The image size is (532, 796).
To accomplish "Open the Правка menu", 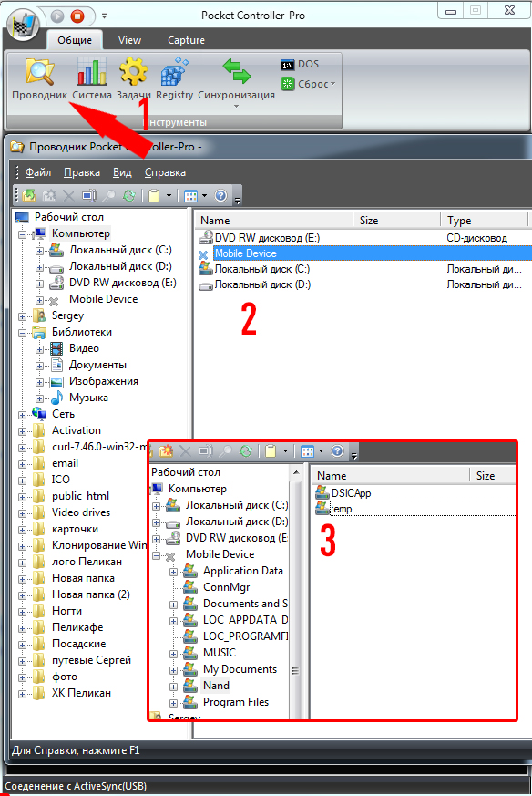I will tap(82, 172).
